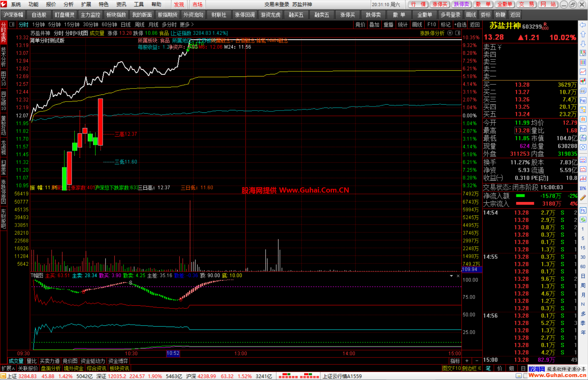Select the 量比 indicator tab
The width and height of the screenshot is (588, 380).
[32, 361]
